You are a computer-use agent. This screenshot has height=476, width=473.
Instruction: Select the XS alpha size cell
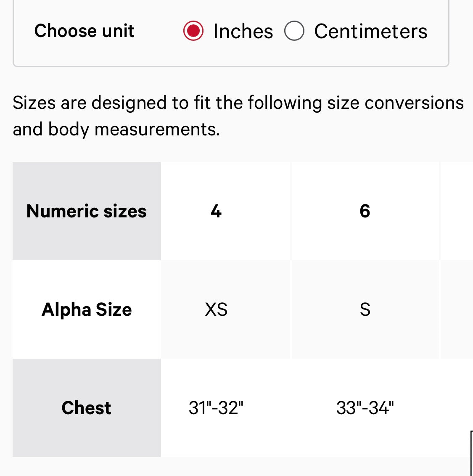(216, 309)
